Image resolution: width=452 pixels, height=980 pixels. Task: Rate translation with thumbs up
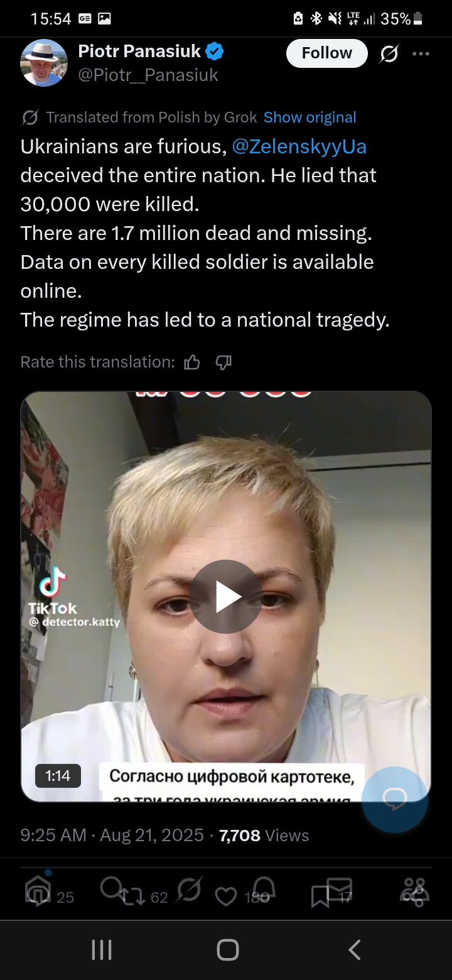[192, 362]
